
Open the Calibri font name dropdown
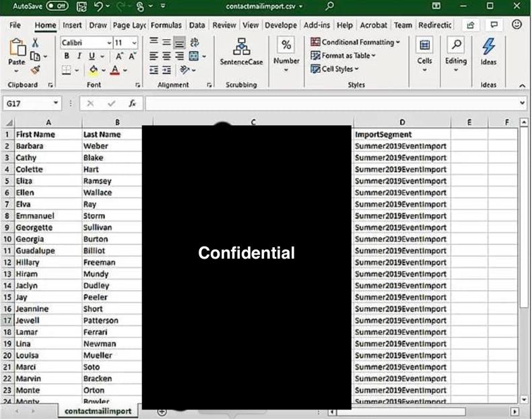click(x=109, y=42)
